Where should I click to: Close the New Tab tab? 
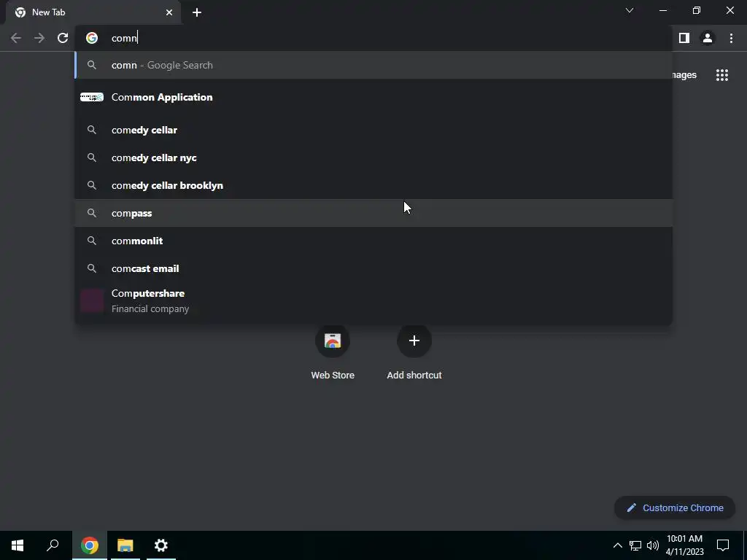pos(169,12)
